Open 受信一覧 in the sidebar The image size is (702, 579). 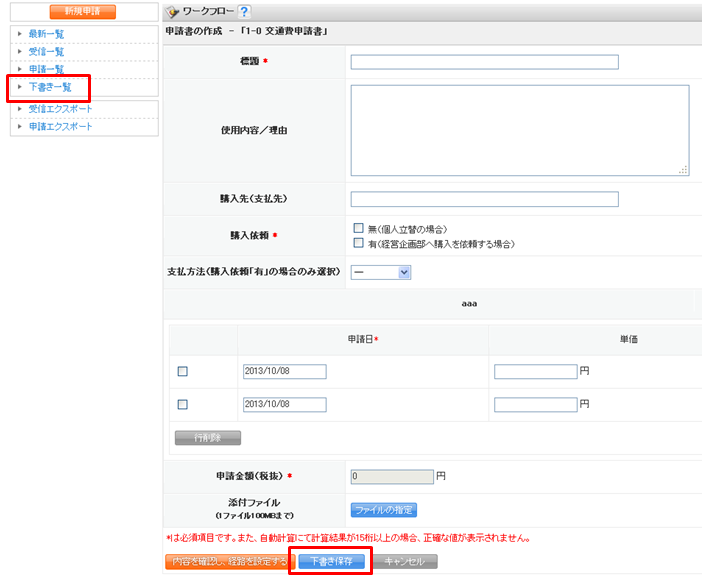46,52
